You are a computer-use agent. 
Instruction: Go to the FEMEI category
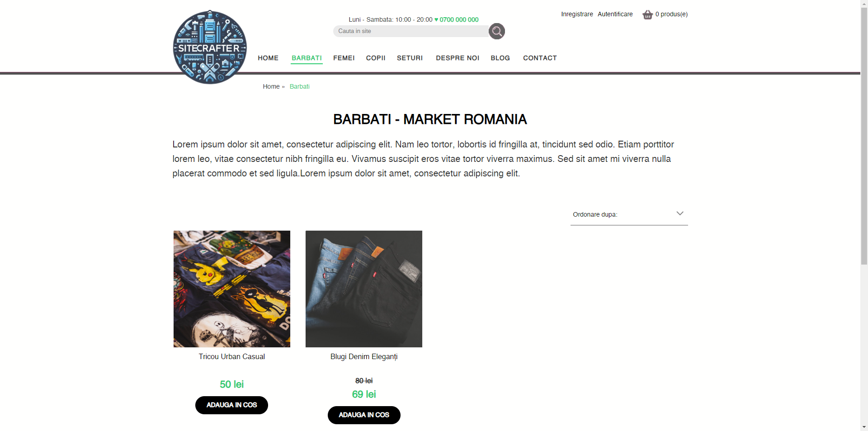(344, 58)
